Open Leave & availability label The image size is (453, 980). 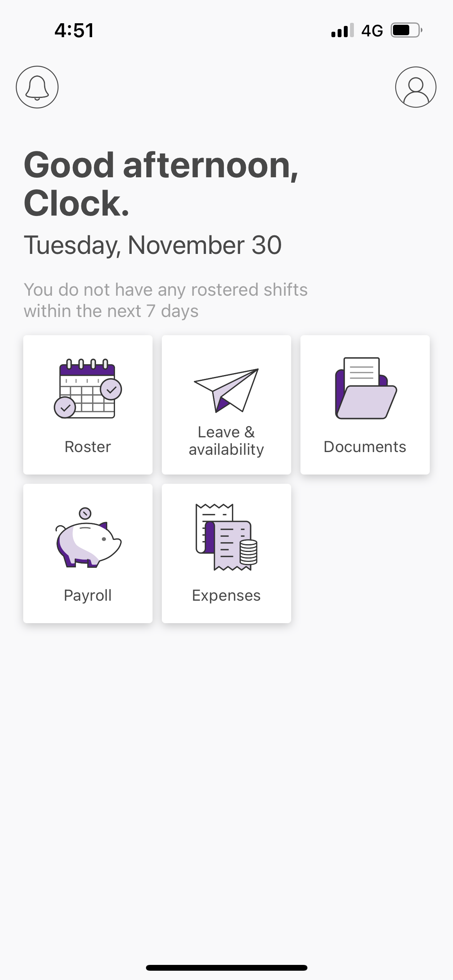pyautogui.click(x=226, y=441)
